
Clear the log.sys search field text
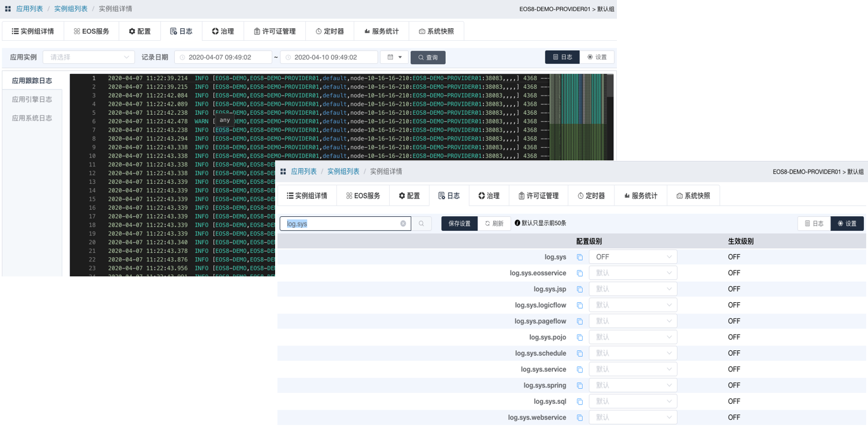click(x=403, y=224)
